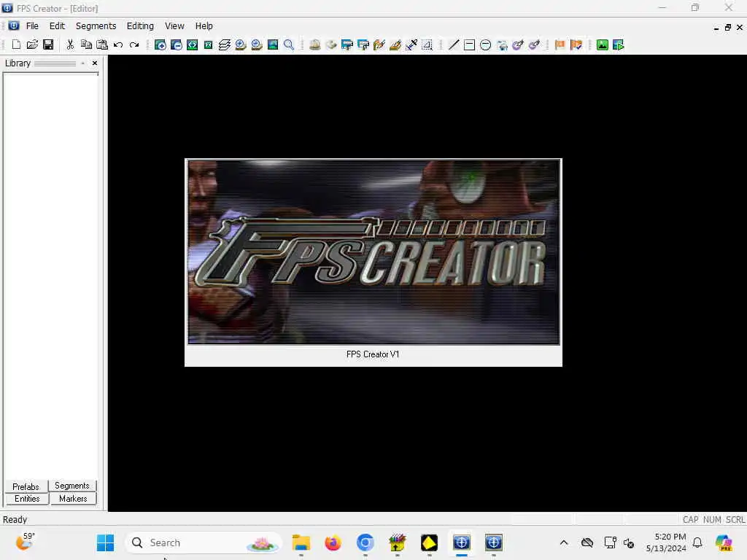Viewport: 747px width, 560px height.
Task: Open the Segments menu in menu bar
Action: coord(96,26)
